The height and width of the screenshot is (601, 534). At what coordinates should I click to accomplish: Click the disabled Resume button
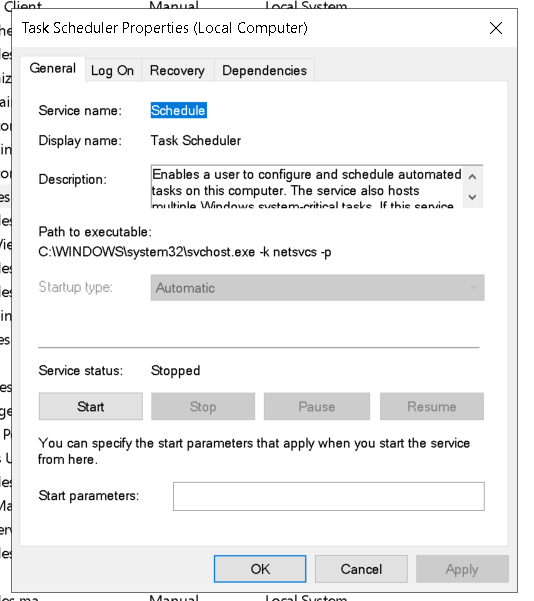(432, 406)
